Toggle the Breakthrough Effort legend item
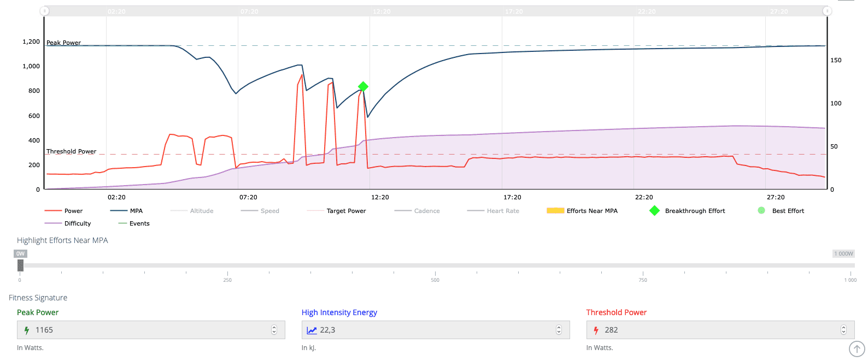Screen dimensions: 868x361 [694, 211]
